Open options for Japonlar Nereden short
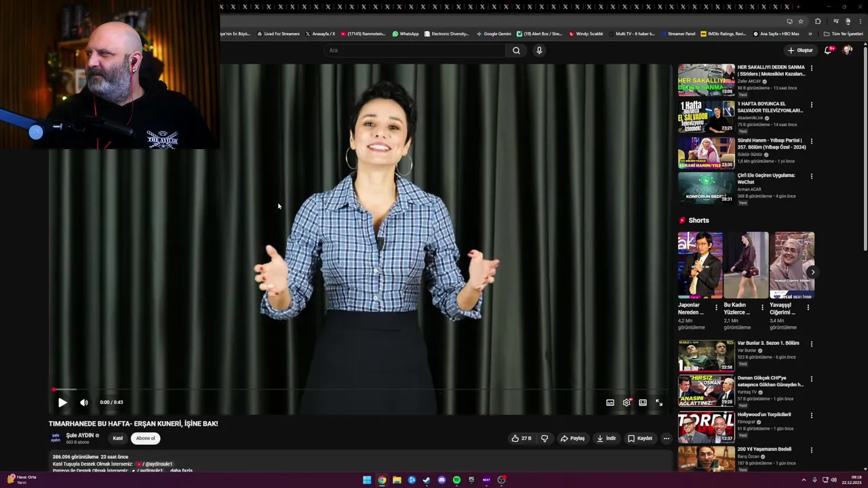 [x=716, y=307]
